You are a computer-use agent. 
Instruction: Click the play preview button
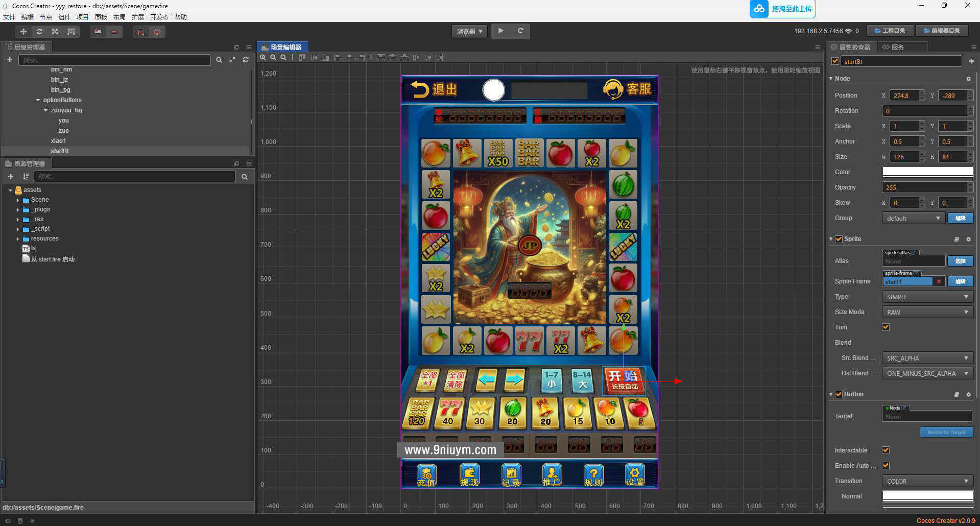tap(500, 31)
